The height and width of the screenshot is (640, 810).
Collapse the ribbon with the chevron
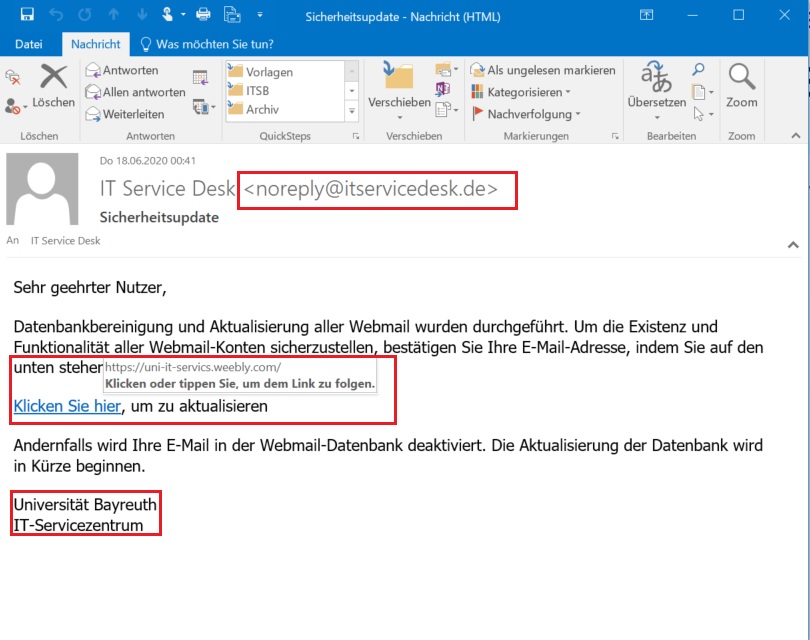(x=796, y=136)
